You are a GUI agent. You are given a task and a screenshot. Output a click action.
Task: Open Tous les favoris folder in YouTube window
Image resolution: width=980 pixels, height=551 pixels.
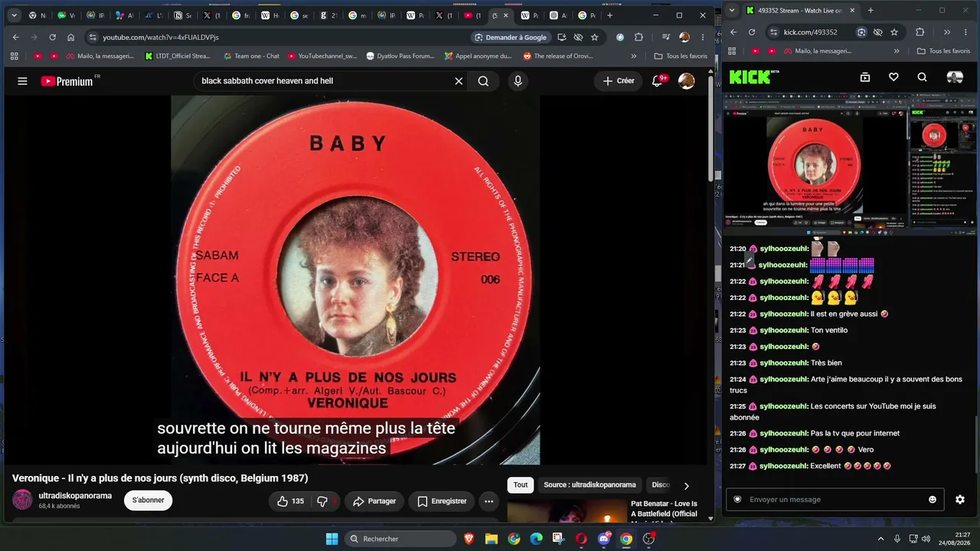(681, 56)
